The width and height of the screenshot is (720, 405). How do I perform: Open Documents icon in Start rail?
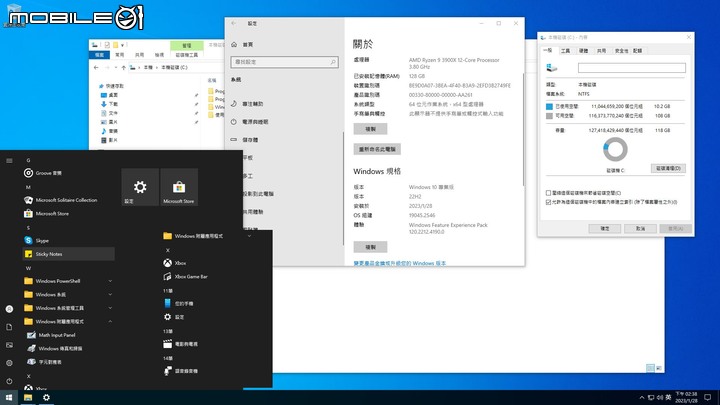9,327
